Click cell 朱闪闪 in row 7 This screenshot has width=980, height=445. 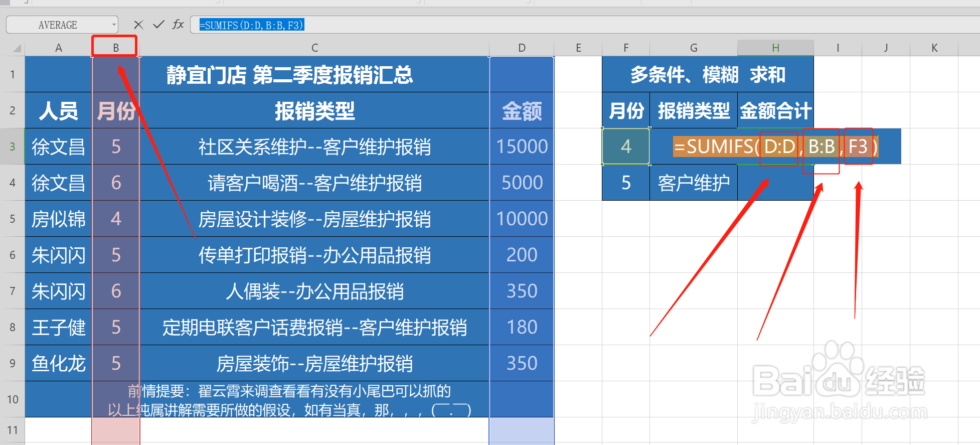point(59,291)
